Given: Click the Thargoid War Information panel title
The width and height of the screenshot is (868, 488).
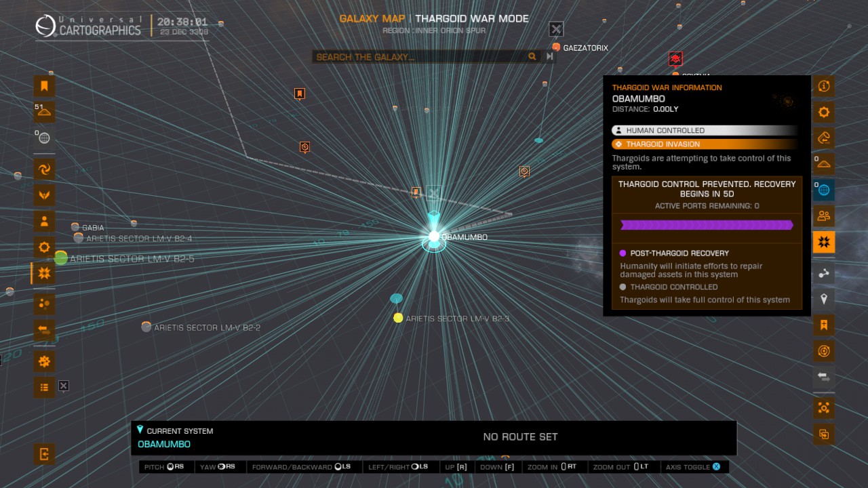Looking at the screenshot, I should (667, 87).
